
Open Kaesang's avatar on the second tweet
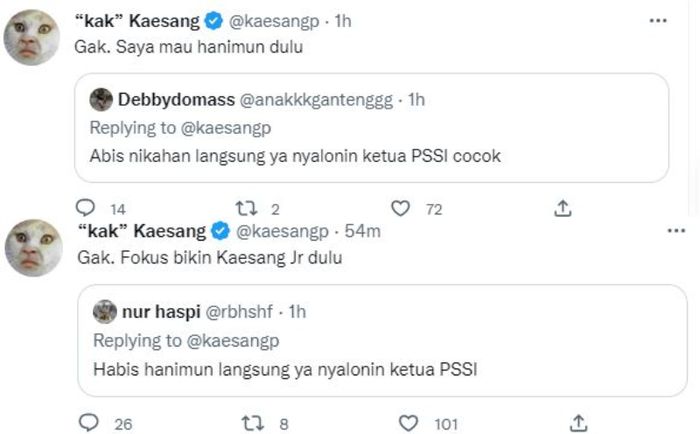coord(34,248)
